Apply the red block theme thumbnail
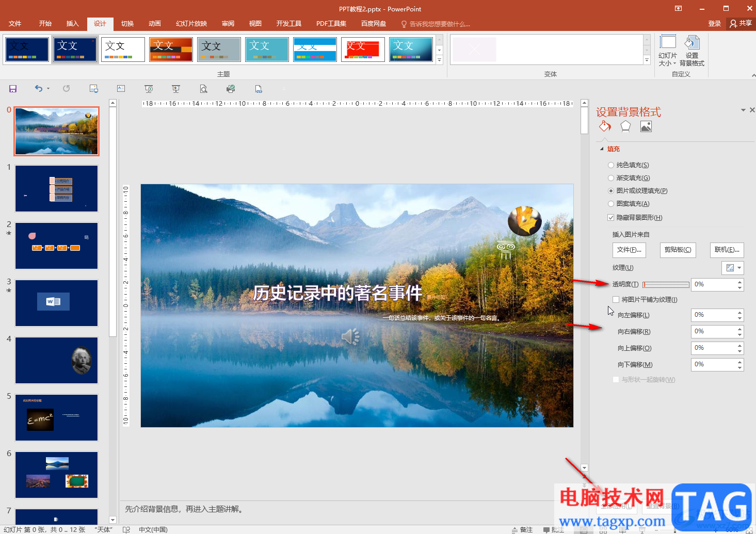756x534 pixels. pyautogui.click(x=363, y=50)
